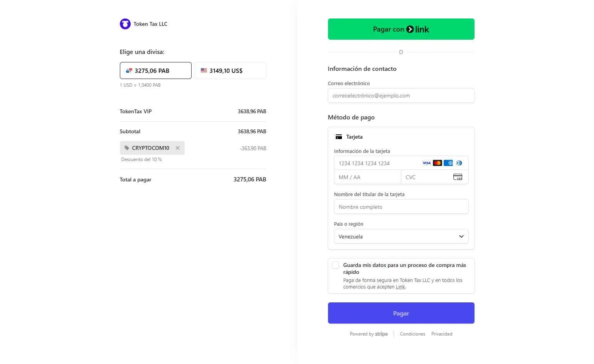This screenshot has width=594, height=364.
Task: Click the CVC help card icon
Action: (458, 177)
